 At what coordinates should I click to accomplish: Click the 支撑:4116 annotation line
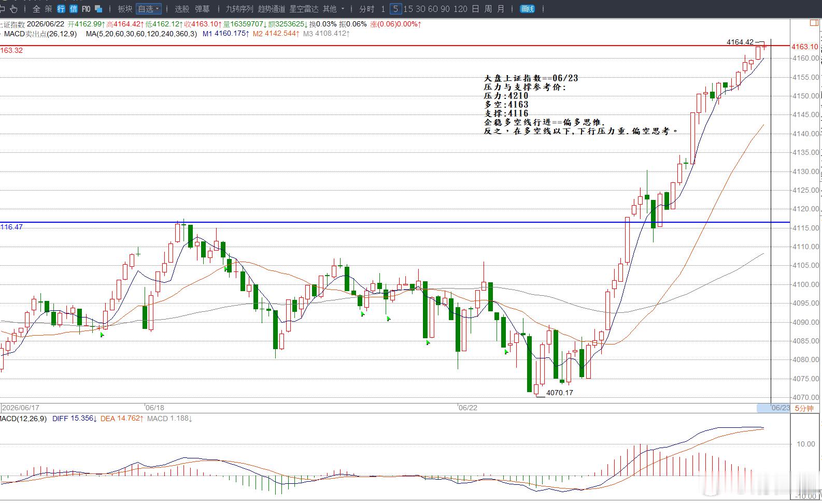pos(506,113)
